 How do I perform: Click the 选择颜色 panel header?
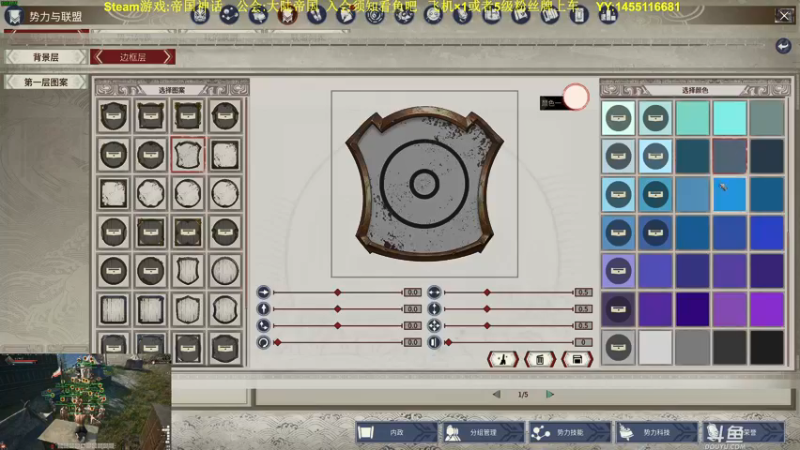(x=695, y=90)
